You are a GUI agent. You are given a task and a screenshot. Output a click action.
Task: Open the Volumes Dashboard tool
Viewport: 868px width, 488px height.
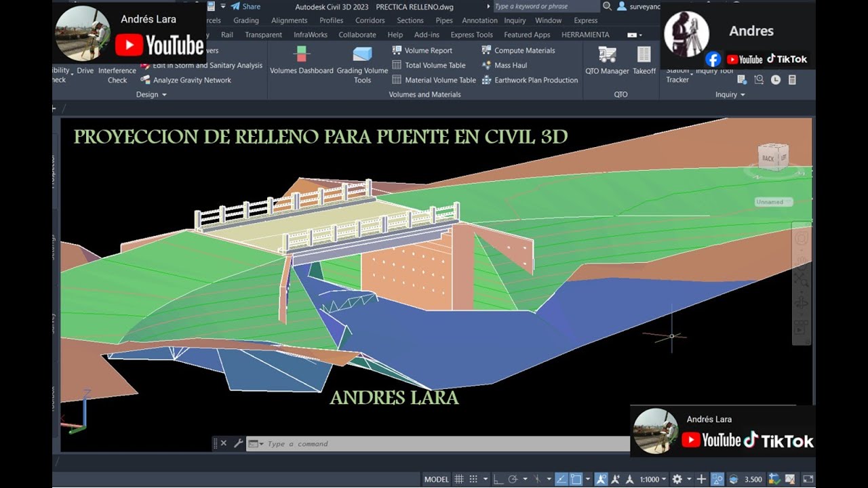302,61
